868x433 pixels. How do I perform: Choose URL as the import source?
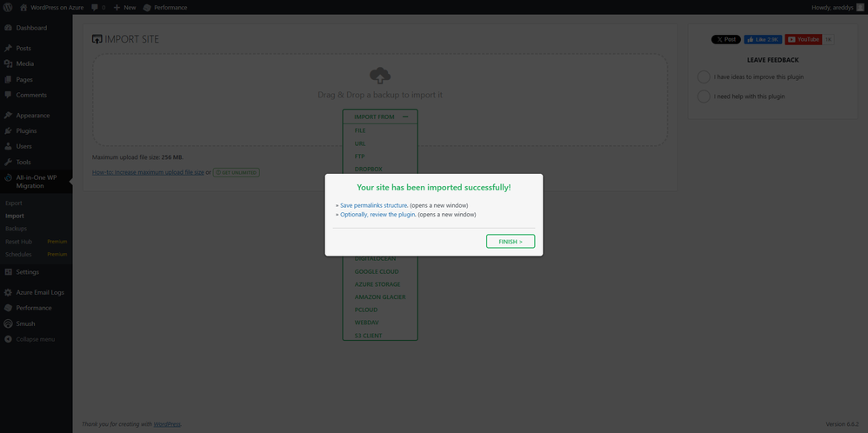click(x=360, y=143)
